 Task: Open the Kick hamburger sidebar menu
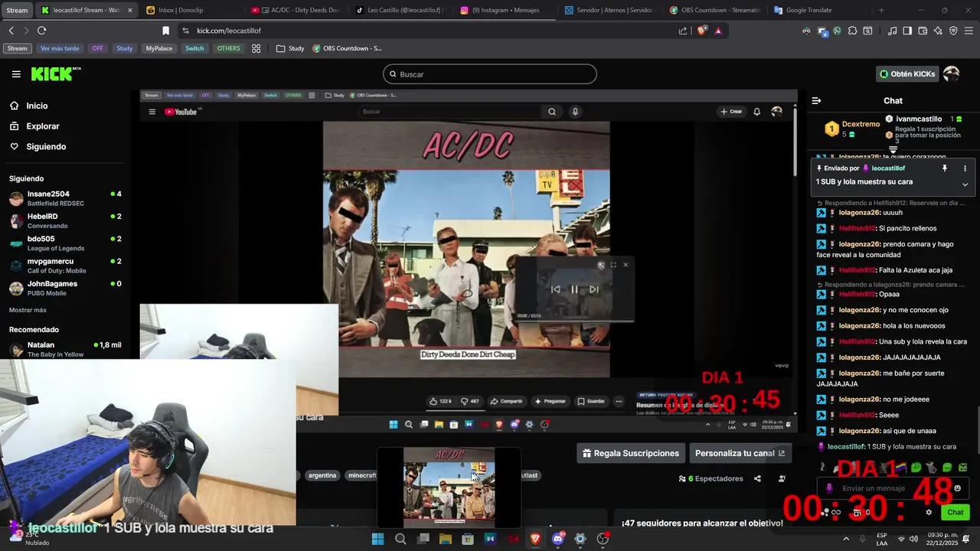click(16, 74)
